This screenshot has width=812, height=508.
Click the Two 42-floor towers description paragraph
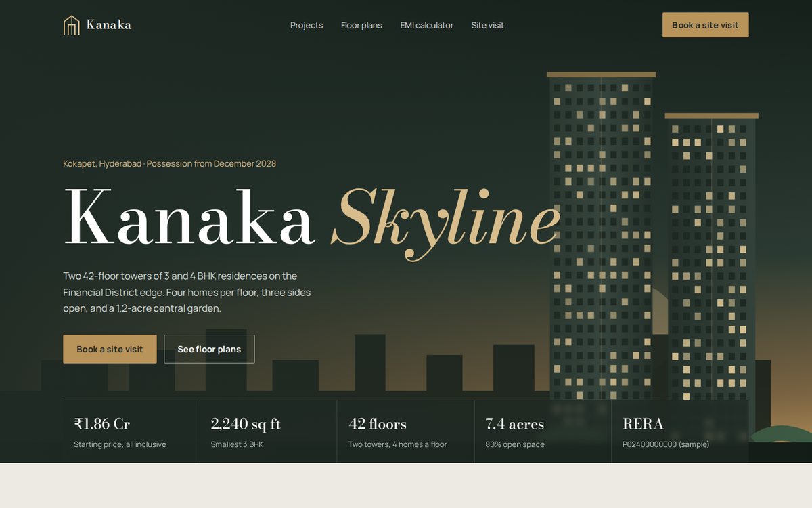coord(187,292)
